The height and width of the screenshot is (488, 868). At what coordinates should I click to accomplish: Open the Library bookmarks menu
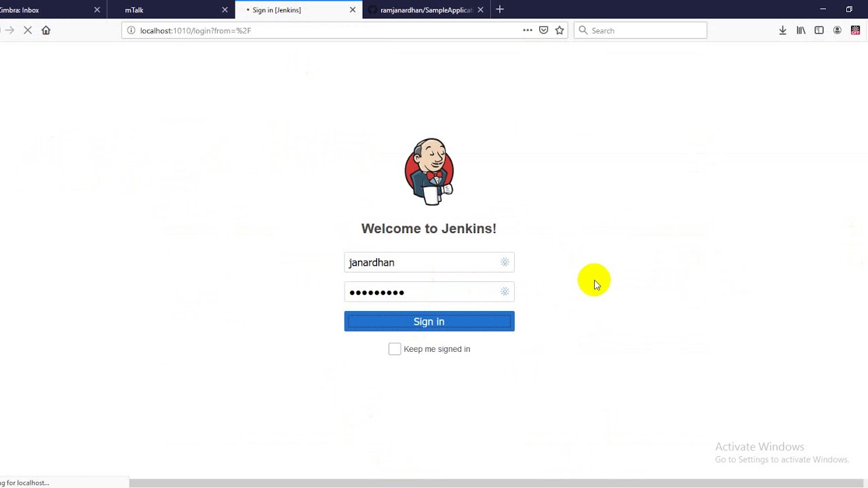pyautogui.click(x=801, y=30)
